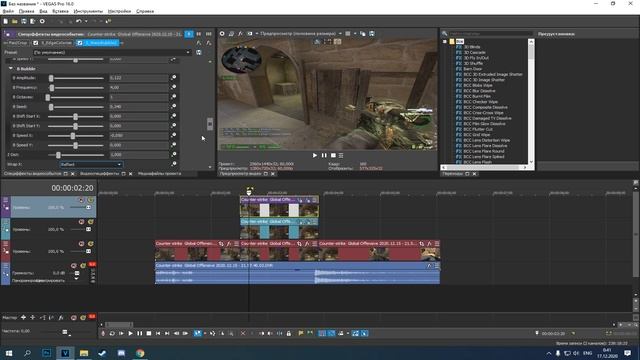The image size is (640, 360).
Task: Click the insert marker flag icon
Action: click(x=301, y=333)
